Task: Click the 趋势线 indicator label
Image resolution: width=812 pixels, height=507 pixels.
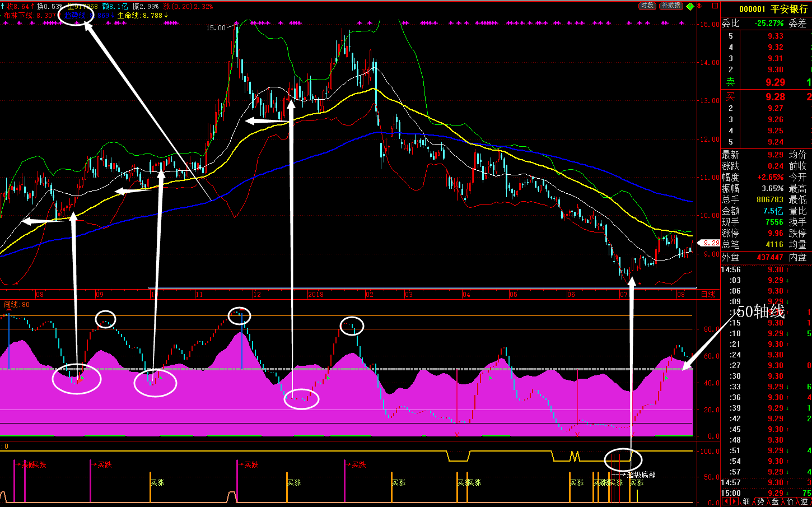Action: tap(75, 15)
